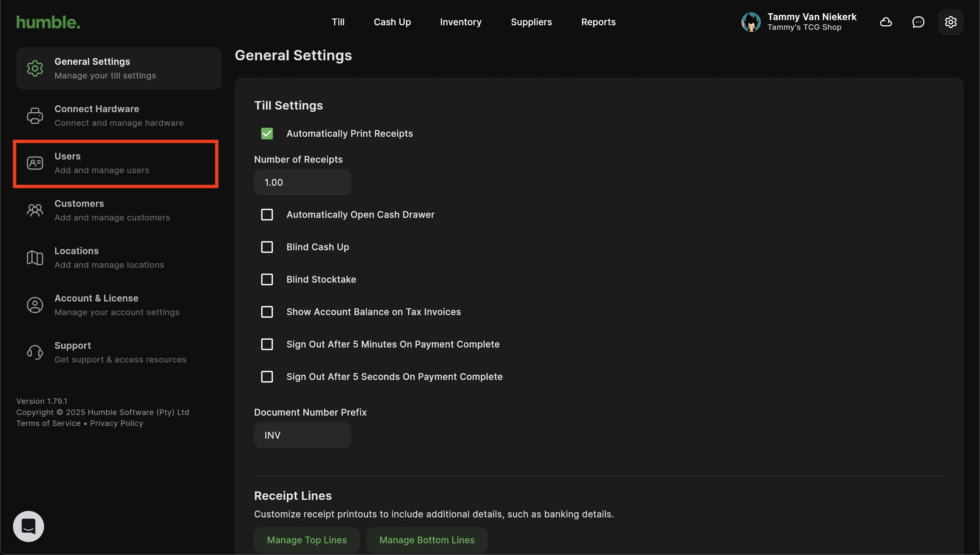Open the Support headset icon
980x555 pixels.
point(35,352)
